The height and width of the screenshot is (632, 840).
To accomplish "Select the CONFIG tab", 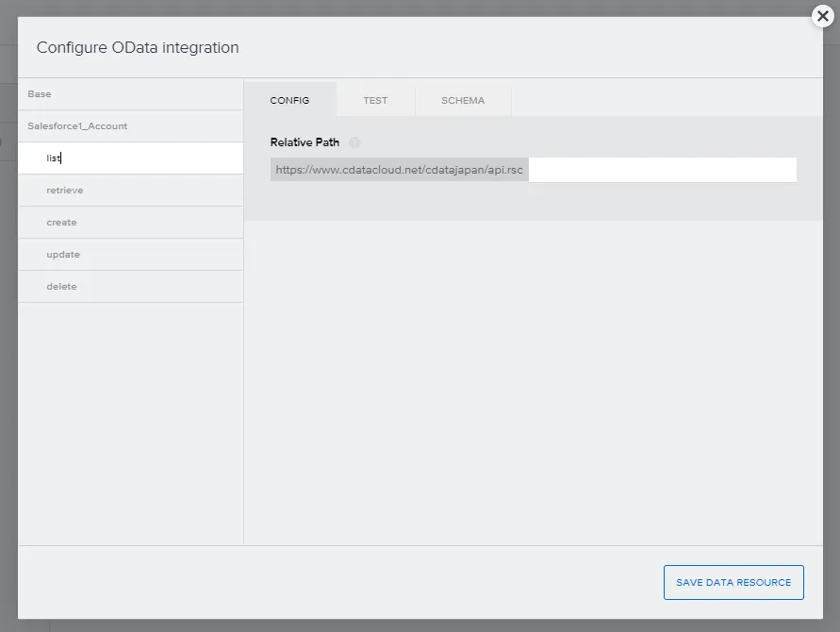I will point(289,100).
